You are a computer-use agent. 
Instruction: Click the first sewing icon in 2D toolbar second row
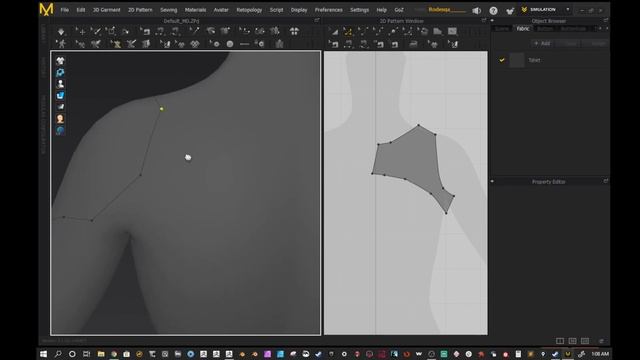pyautogui.click(x=334, y=44)
